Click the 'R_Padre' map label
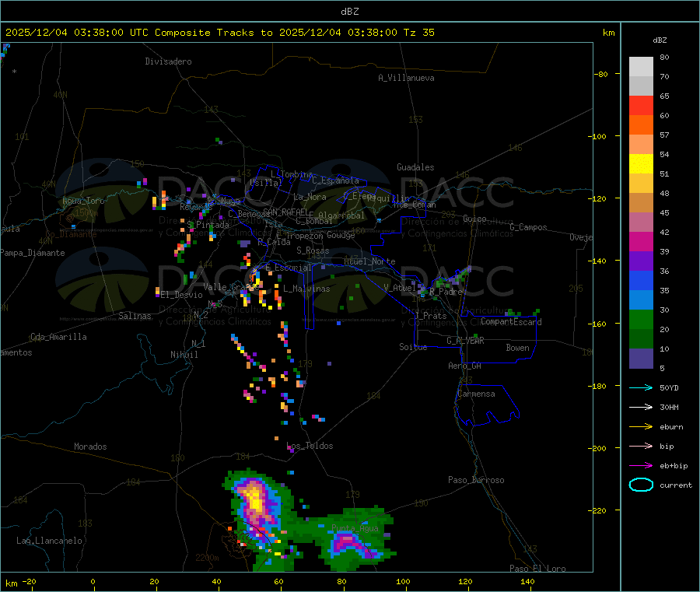This screenshot has height=592, width=700. point(446,292)
